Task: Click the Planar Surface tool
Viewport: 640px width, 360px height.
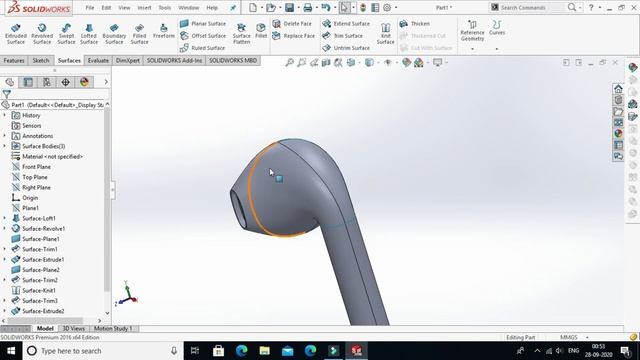Action: pos(203,24)
